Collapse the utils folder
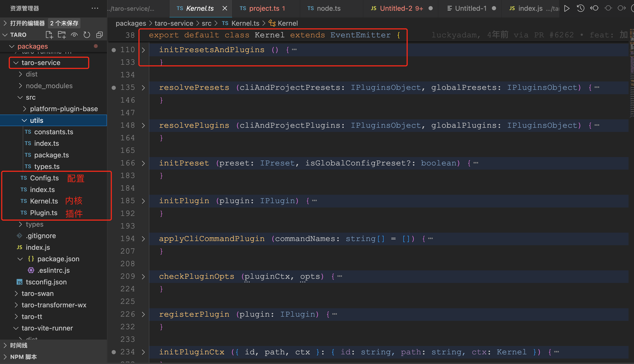The height and width of the screenshot is (364, 634). coord(24,120)
